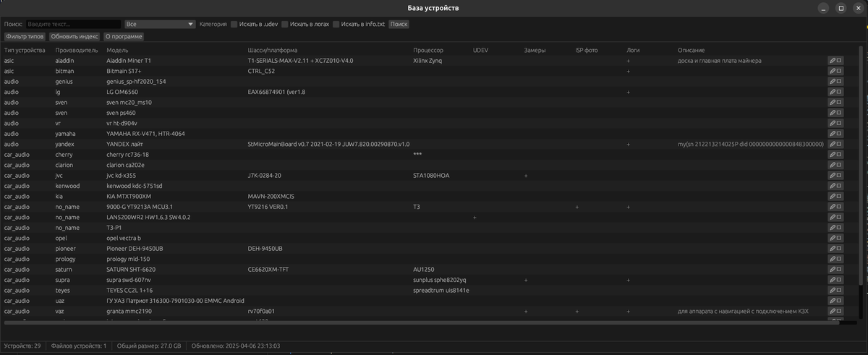Viewport: 868px width, 355px height.
Task: Click edit icon in vr ht-d904v row
Action: pos(835,123)
